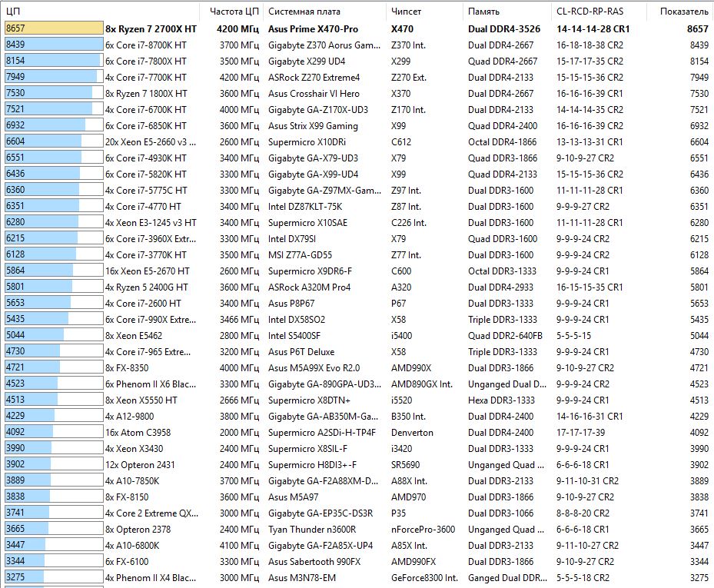Click the Intel DZ87KLT-75K cell
Screen dimensions: 714x588
pyautogui.click(x=305, y=207)
